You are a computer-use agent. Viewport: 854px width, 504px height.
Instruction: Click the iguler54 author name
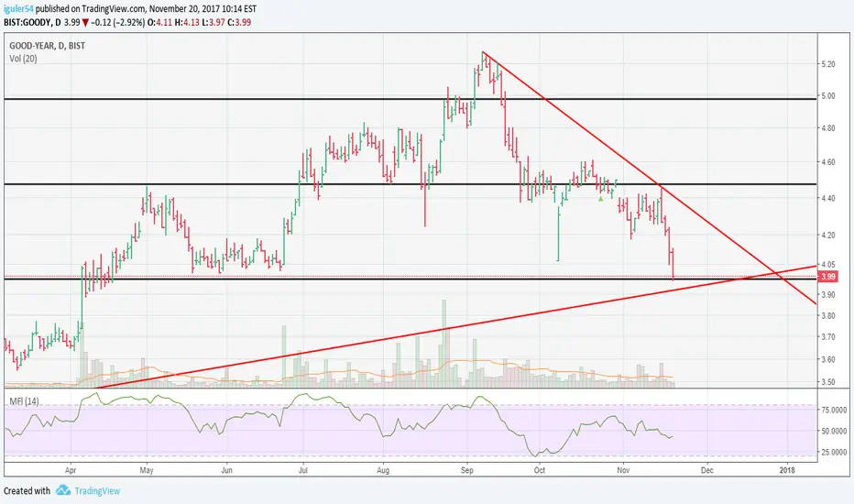pyautogui.click(x=18, y=9)
